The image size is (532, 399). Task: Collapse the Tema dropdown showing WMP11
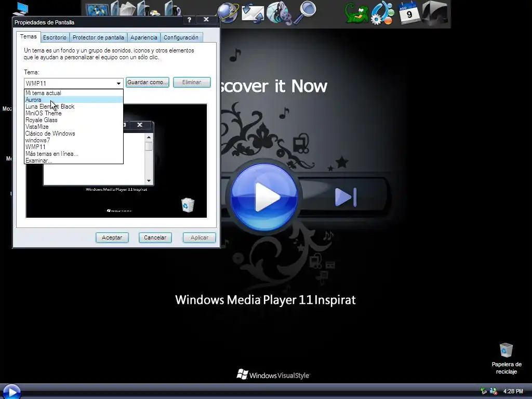(118, 83)
